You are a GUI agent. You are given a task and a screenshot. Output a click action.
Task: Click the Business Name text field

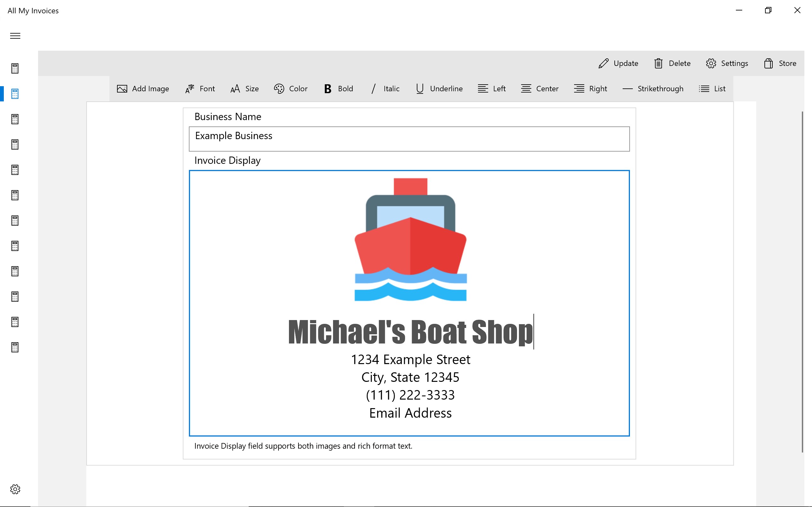pyautogui.click(x=409, y=139)
